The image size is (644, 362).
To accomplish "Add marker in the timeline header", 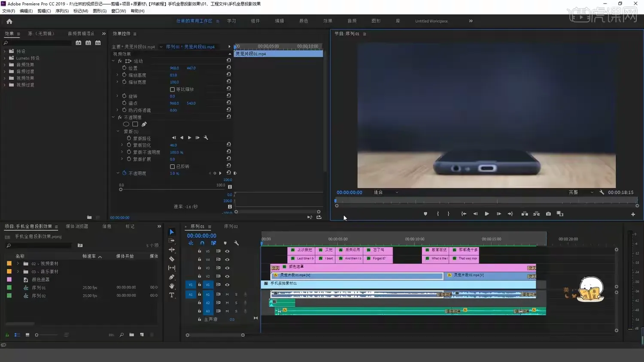I will [225, 243].
